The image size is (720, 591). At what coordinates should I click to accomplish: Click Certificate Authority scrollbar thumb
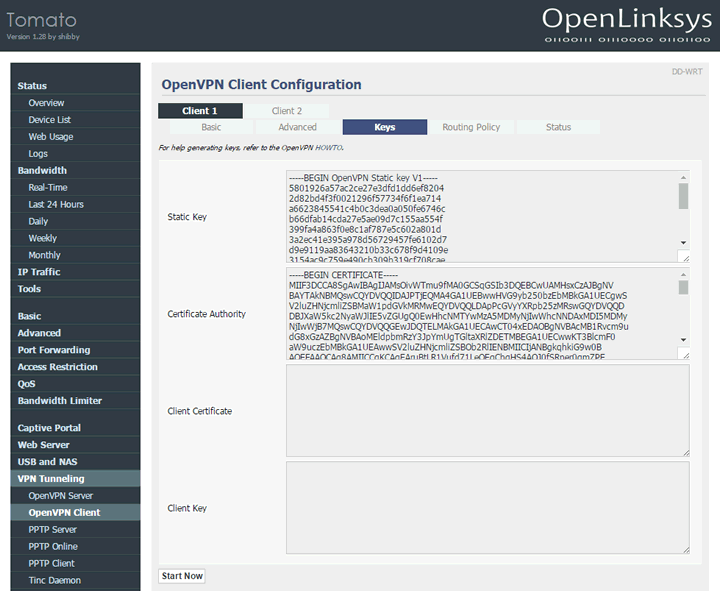[683, 287]
